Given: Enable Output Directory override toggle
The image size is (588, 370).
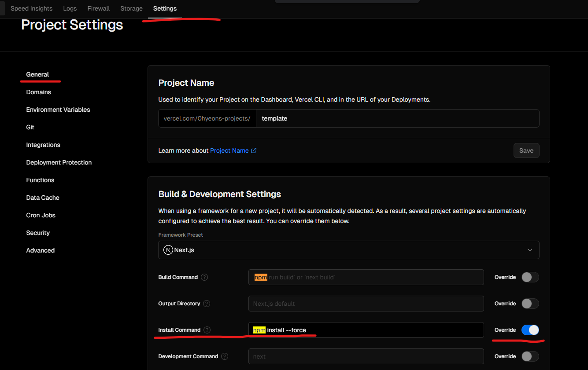Looking at the screenshot, I should [530, 304].
